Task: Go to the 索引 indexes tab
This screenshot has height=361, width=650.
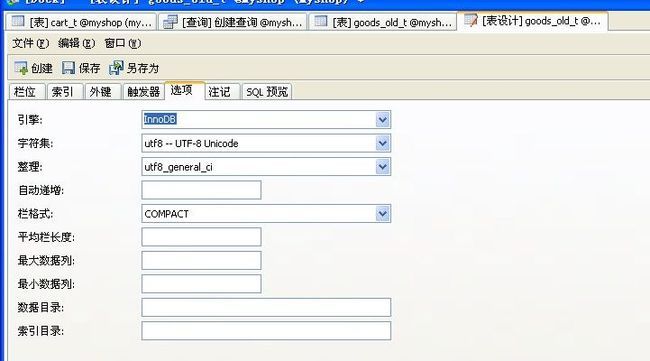Action: (65, 92)
